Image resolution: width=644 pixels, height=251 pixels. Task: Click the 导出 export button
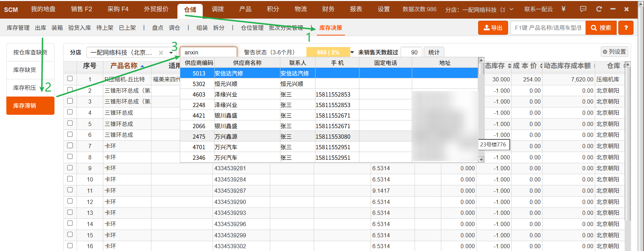click(493, 28)
